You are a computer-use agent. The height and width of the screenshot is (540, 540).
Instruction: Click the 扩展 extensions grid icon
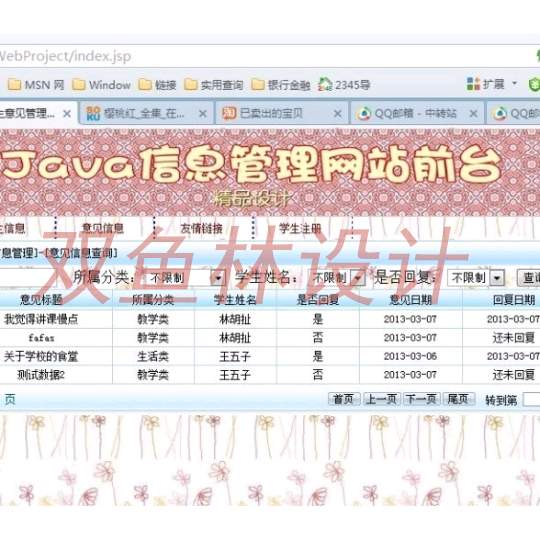[x=474, y=84]
